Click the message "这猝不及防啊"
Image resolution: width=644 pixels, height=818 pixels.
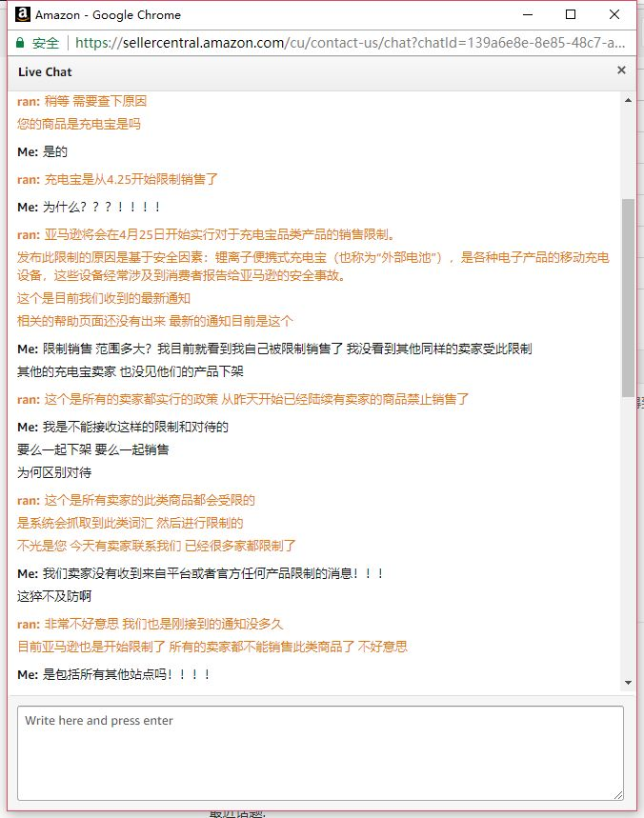(x=54, y=596)
